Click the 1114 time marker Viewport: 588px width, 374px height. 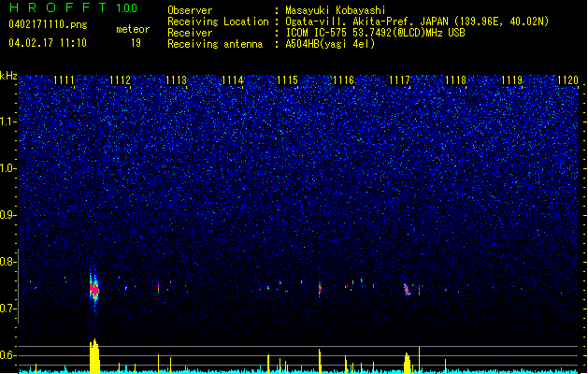pos(232,79)
